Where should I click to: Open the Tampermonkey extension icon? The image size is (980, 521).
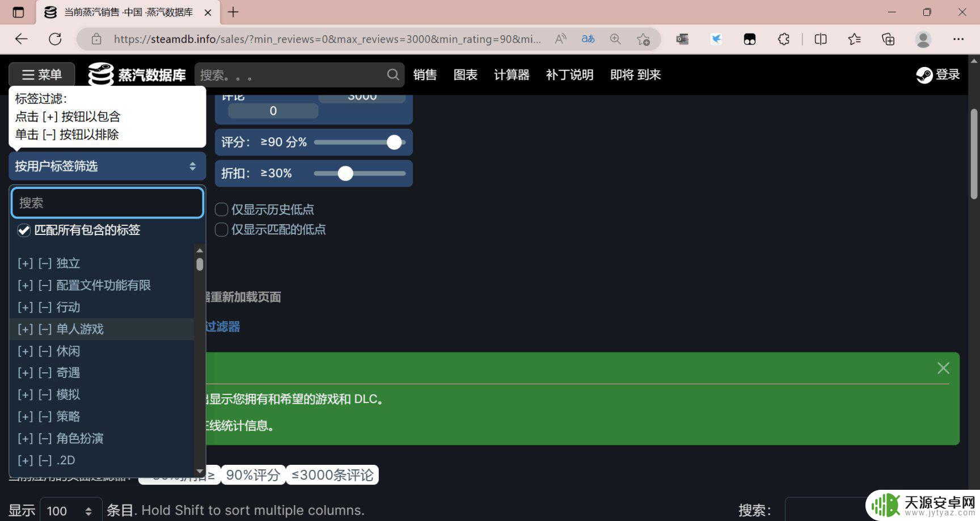click(750, 39)
